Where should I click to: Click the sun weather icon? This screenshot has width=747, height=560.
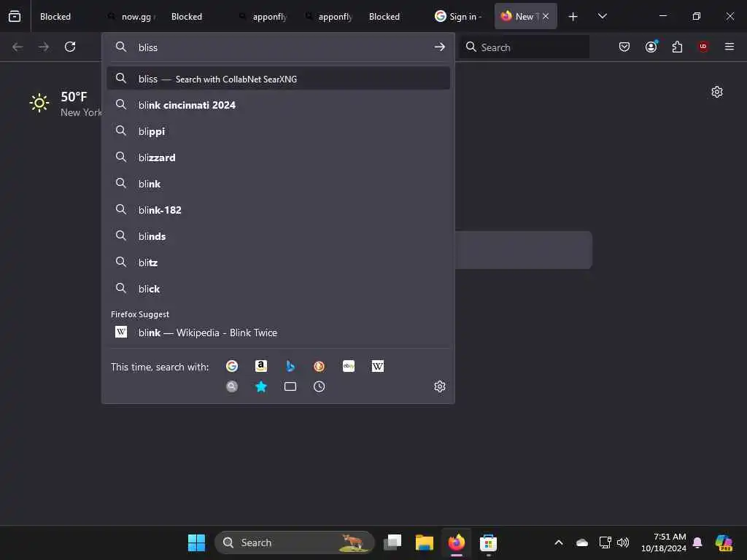(39, 103)
